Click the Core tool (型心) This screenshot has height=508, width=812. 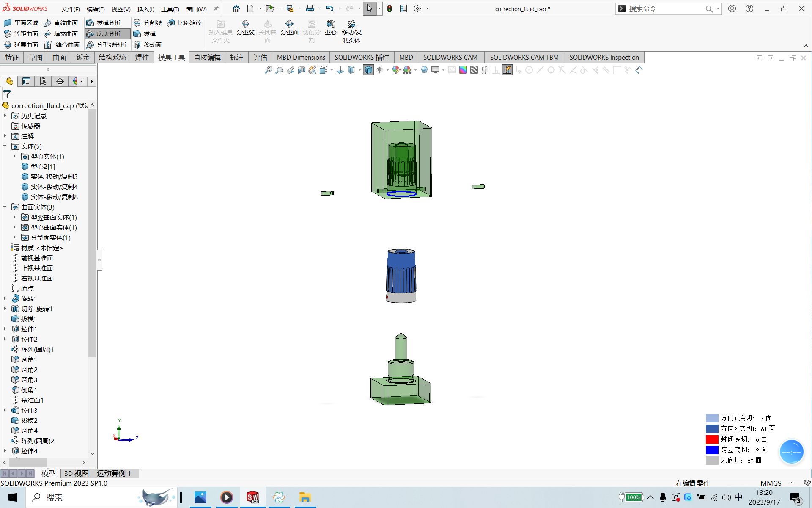[x=330, y=27]
